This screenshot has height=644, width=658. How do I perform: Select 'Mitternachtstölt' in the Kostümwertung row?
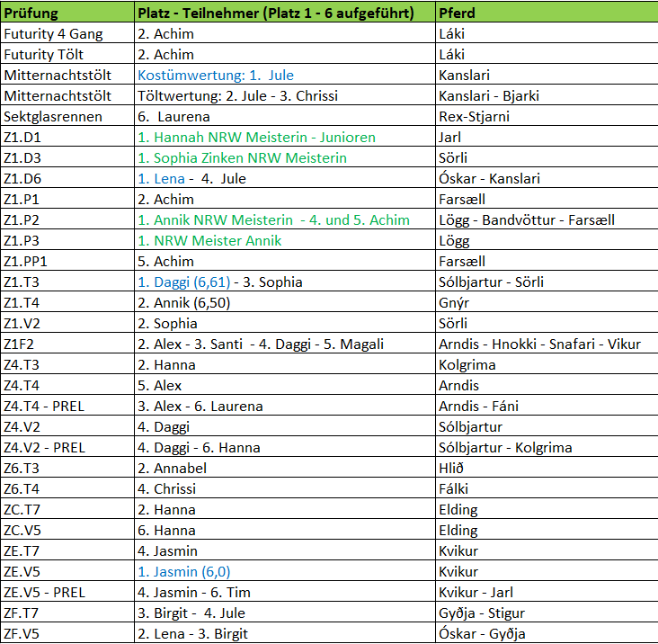[67, 75]
